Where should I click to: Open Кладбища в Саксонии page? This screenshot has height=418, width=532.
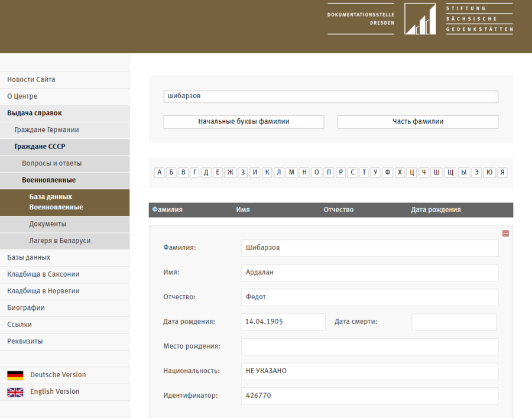click(x=65, y=274)
